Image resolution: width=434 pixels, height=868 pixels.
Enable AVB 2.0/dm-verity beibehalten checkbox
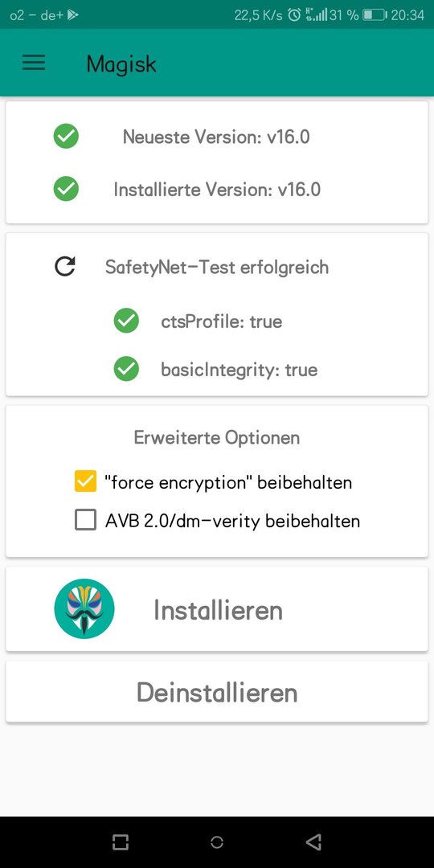86,520
